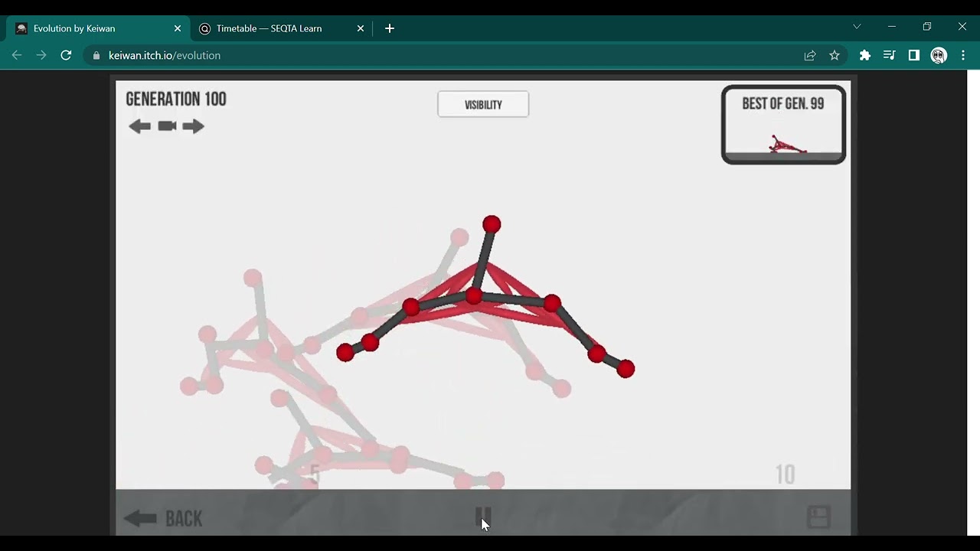This screenshot has height=551, width=980.
Task: Navigate forward in browser
Action: pyautogui.click(x=41, y=55)
